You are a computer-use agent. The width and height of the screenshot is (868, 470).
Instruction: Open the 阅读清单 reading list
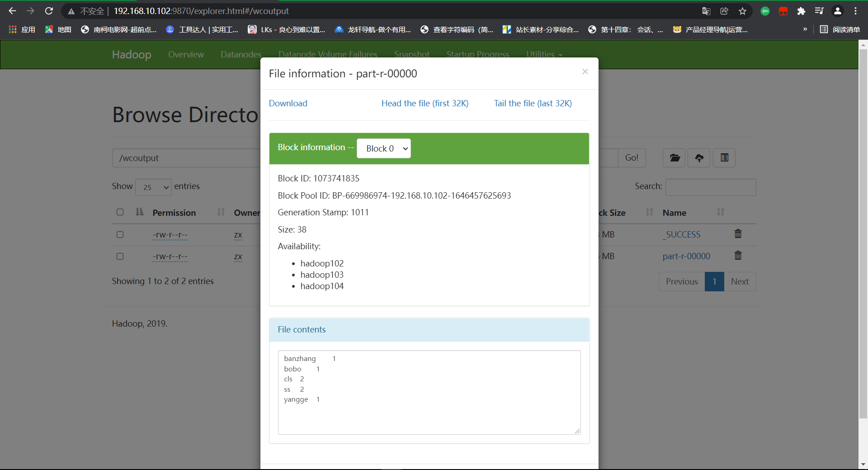click(x=840, y=29)
